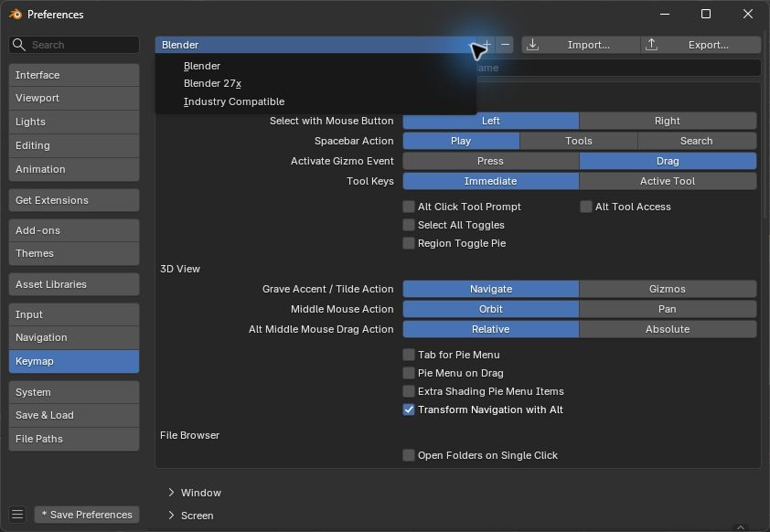Image resolution: width=770 pixels, height=532 pixels.
Task: Open the Navigation preferences tab
Action: click(74, 337)
